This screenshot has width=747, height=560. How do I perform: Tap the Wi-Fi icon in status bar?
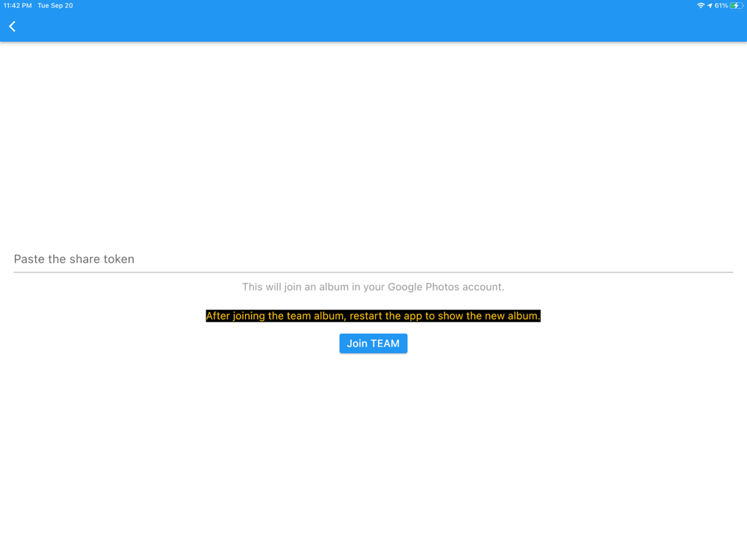coord(701,6)
